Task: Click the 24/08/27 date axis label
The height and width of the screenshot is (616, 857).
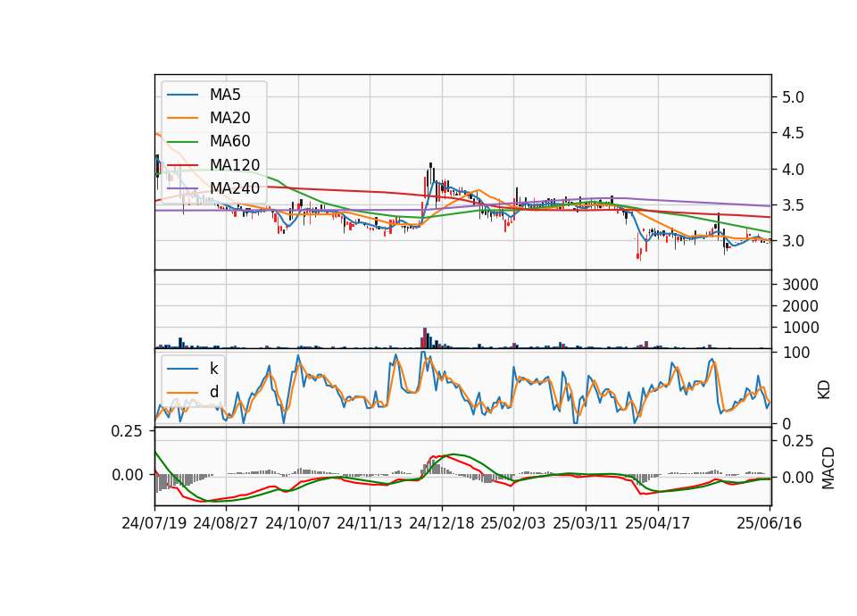Action: click(x=226, y=524)
